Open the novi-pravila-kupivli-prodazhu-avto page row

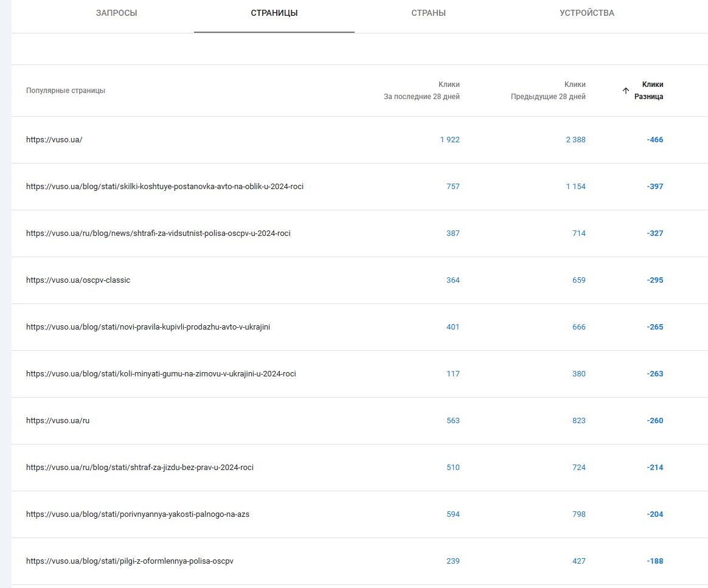(x=148, y=327)
